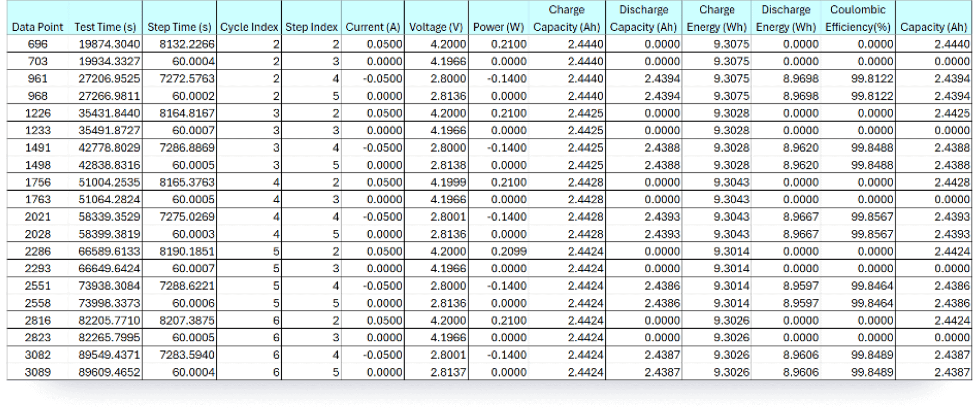
Task: Select data point cell 1226
Action: click(x=38, y=114)
